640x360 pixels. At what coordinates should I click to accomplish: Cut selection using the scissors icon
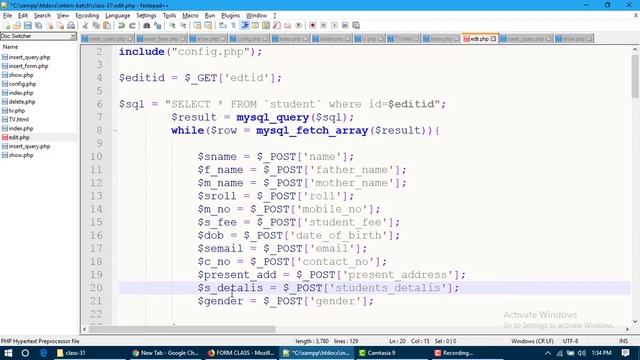coord(85,26)
